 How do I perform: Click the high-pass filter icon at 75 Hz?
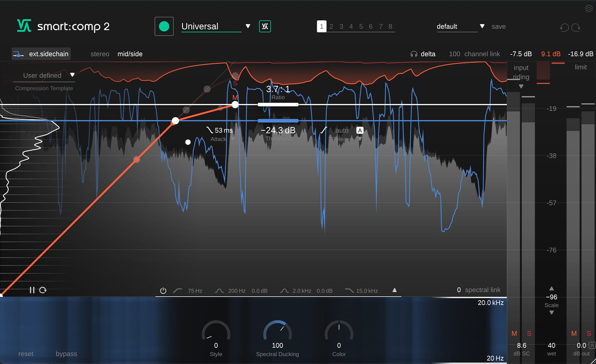178,291
